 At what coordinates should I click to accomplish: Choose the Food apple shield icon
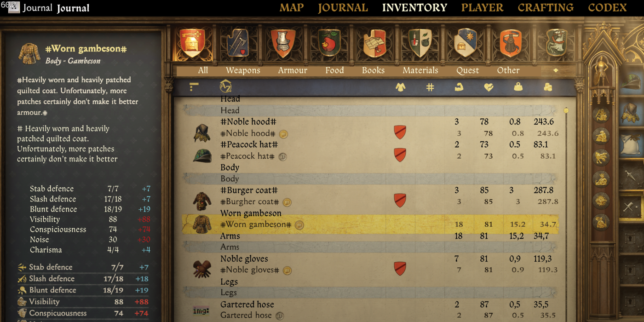(329, 43)
